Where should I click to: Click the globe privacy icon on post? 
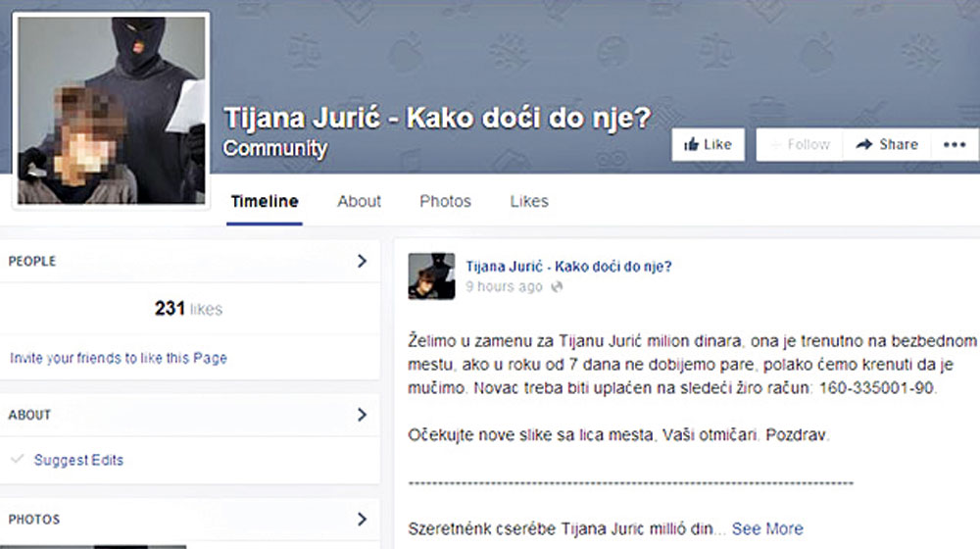[x=558, y=287]
